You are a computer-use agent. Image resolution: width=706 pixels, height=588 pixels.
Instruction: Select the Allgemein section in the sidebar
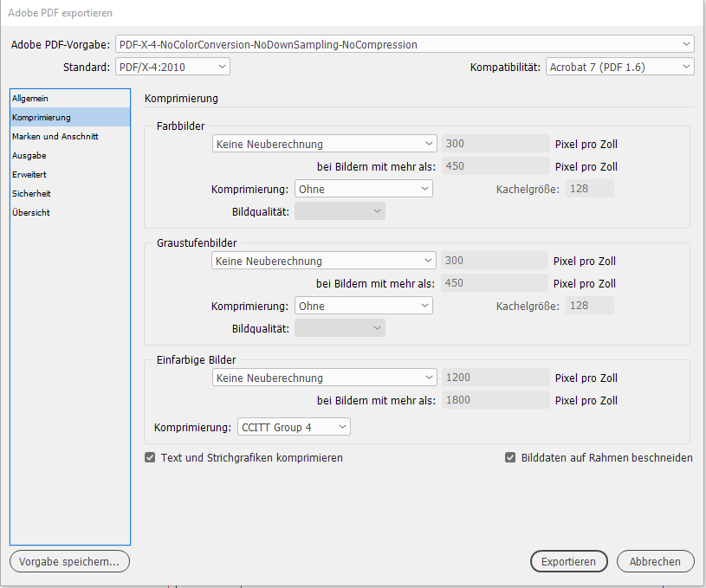point(31,98)
